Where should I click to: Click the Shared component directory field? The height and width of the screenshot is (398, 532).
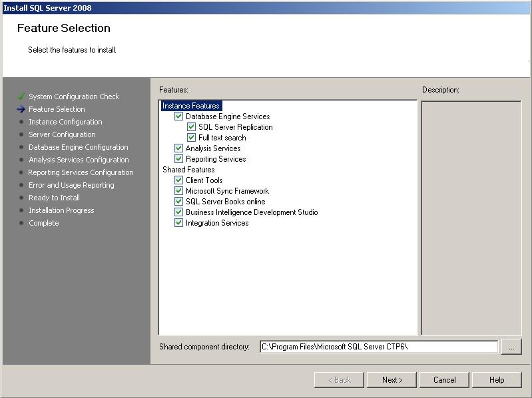click(x=379, y=347)
